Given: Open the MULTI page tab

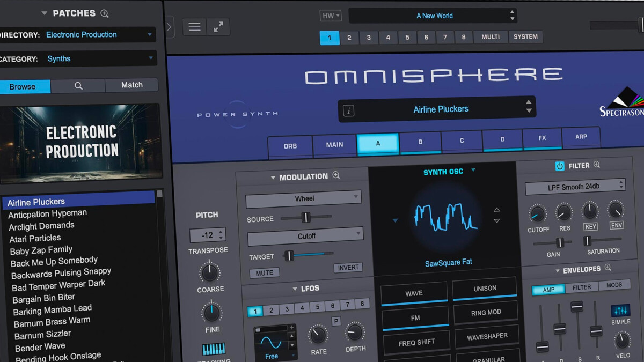Looking at the screenshot, I should (x=490, y=36).
